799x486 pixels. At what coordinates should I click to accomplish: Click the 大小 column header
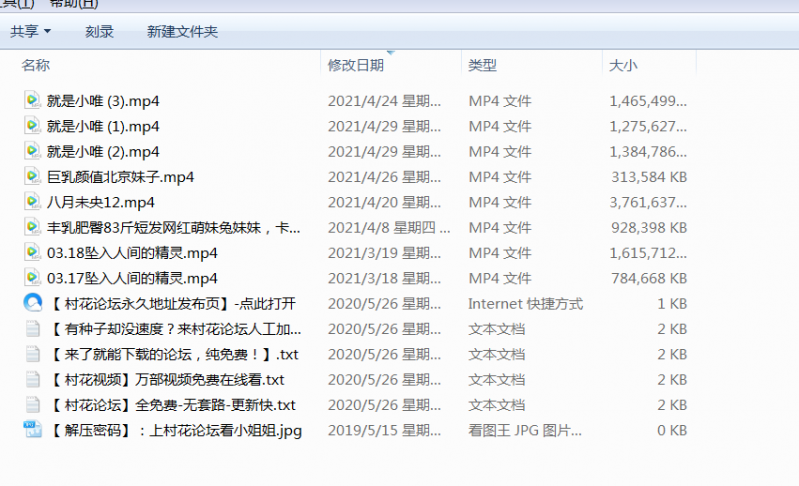point(623,65)
